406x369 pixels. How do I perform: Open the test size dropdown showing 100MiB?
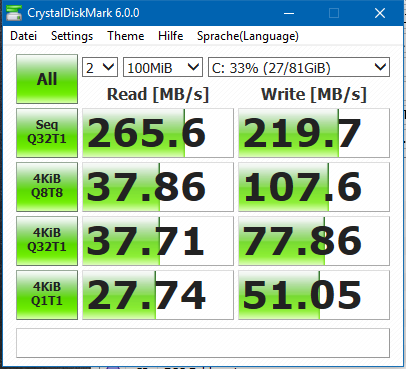coord(163,67)
